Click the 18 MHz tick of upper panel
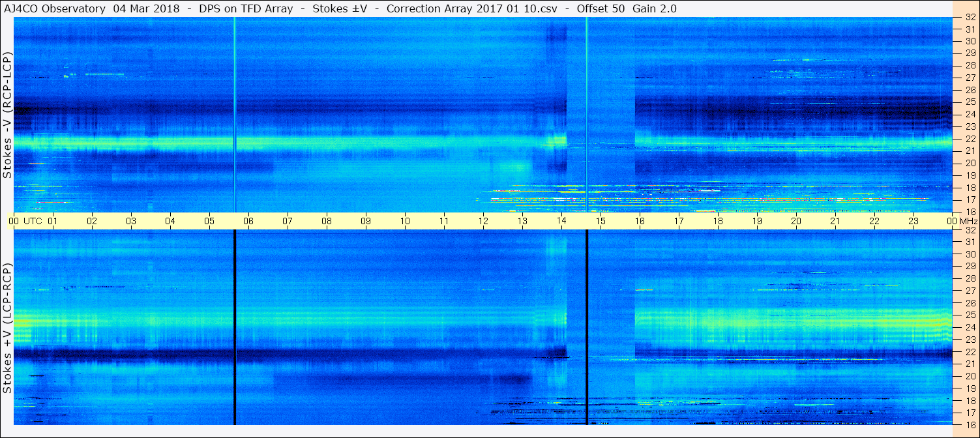This screenshot has height=438, width=980. 970,188
